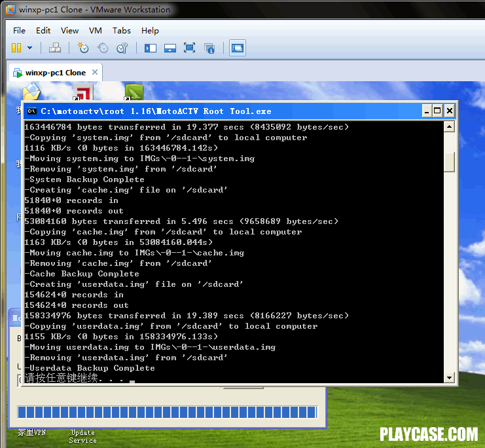Click '163446784 bytes transferred' line
485x448 pixels.
187,127
